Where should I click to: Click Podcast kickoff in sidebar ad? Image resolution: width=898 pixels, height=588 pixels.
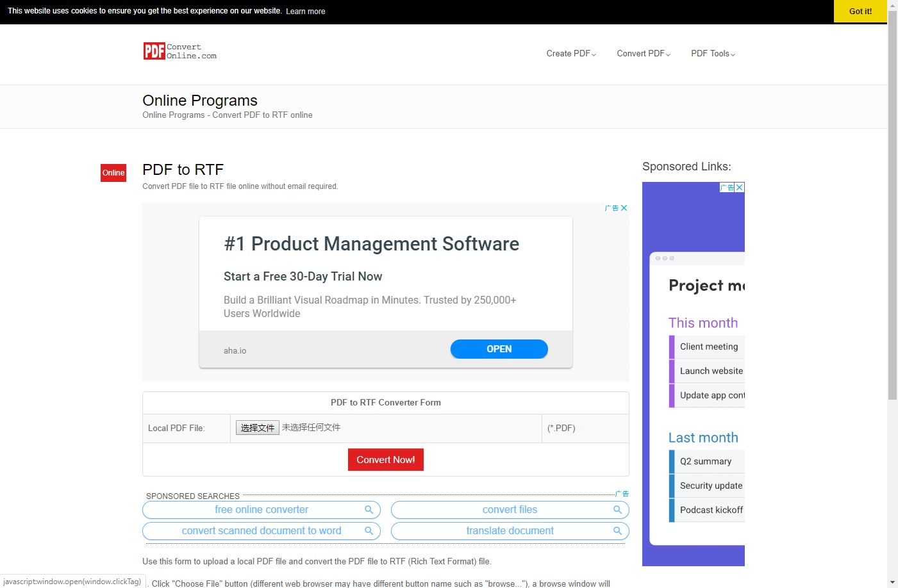711,510
